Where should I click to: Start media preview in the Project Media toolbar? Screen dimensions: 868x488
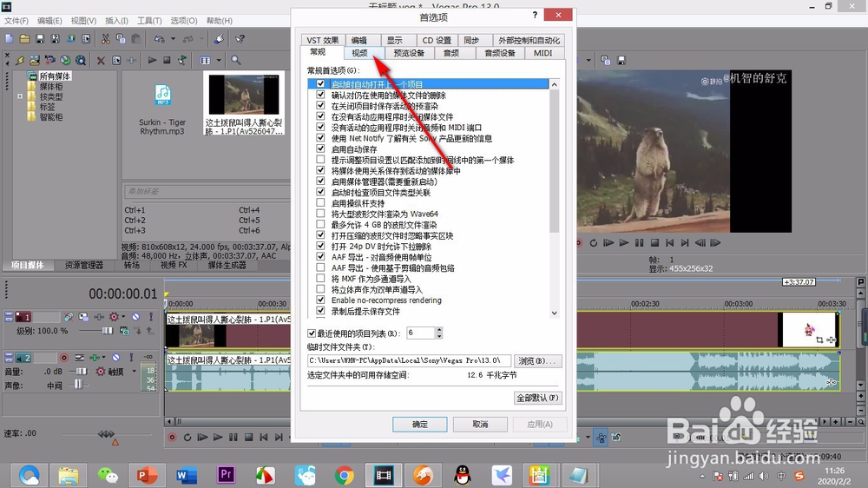coord(152,61)
